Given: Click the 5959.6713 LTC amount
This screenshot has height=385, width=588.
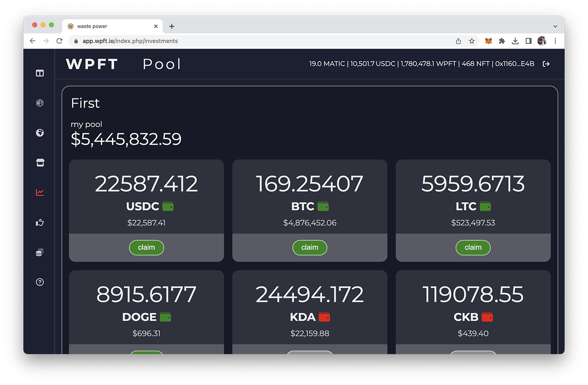Looking at the screenshot, I should [473, 184].
